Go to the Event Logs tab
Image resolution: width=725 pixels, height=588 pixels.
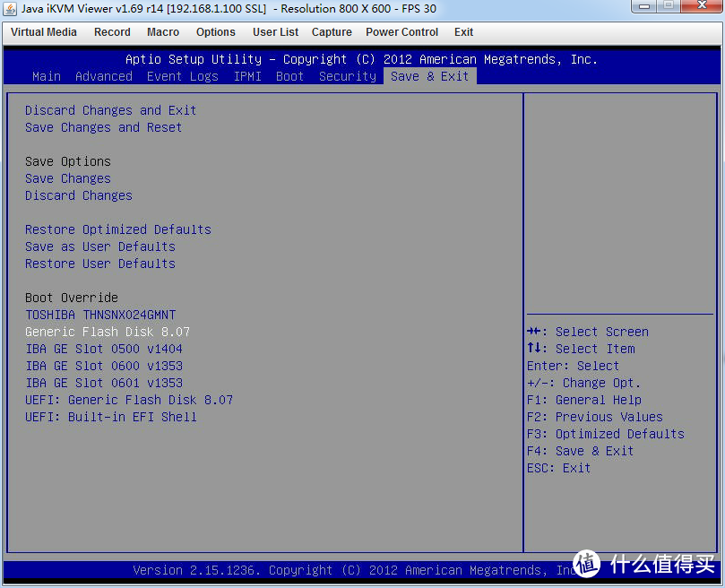pos(183,76)
